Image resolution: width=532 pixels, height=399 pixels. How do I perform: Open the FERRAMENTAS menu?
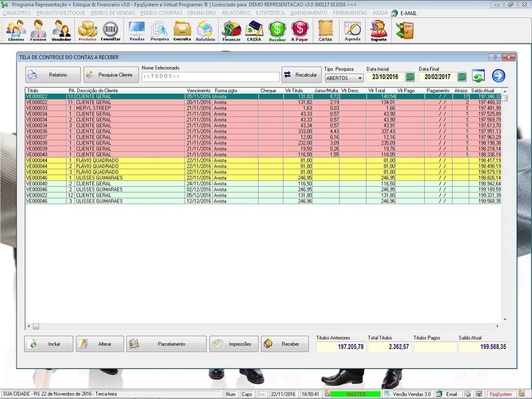pyautogui.click(x=350, y=13)
